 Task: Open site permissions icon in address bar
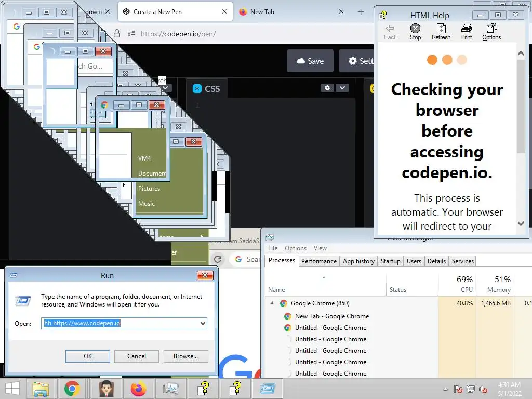(131, 33)
